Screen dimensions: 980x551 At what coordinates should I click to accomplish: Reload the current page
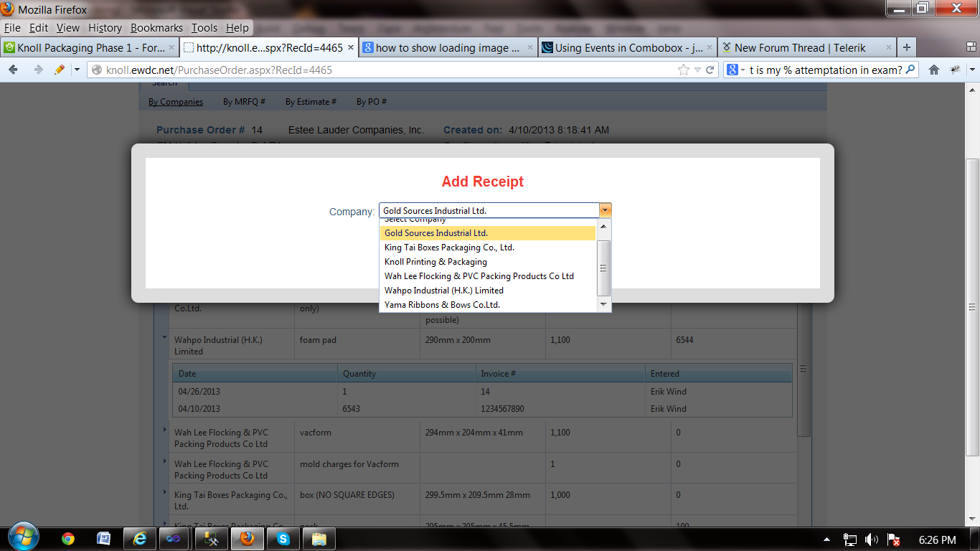tap(710, 70)
